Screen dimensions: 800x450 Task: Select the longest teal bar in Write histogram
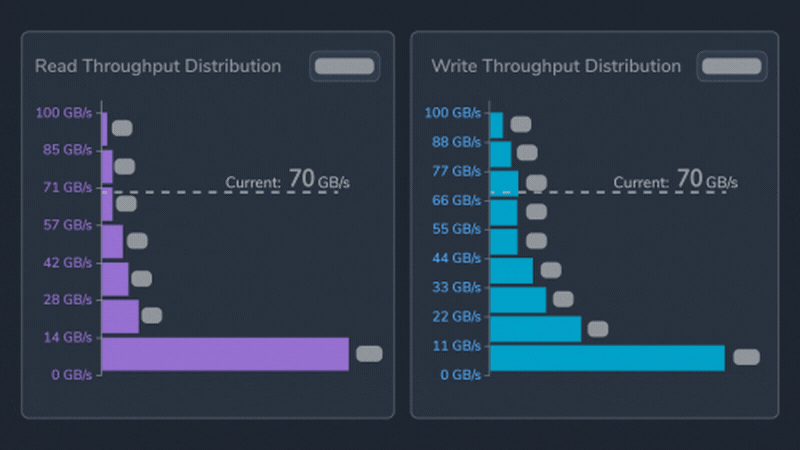coord(607,358)
